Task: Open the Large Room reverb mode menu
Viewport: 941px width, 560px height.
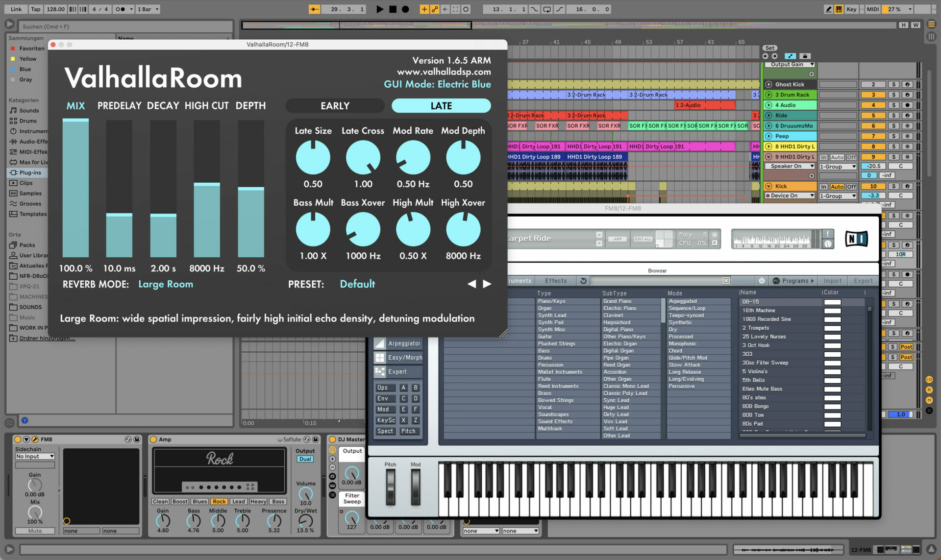Action: tap(166, 284)
